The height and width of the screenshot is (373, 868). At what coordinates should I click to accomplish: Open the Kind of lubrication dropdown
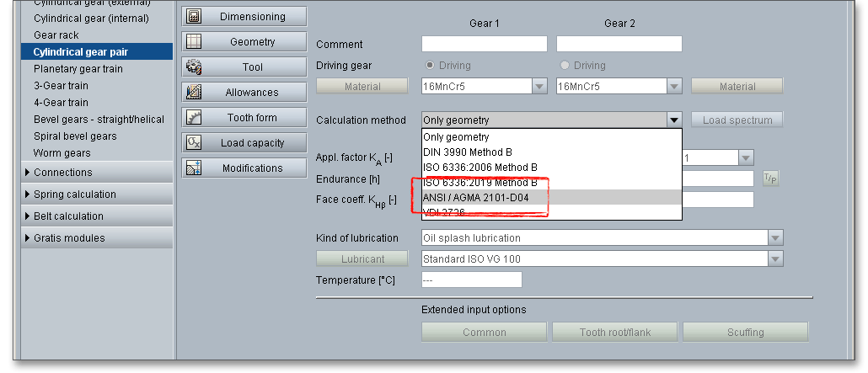tap(775, 238)
